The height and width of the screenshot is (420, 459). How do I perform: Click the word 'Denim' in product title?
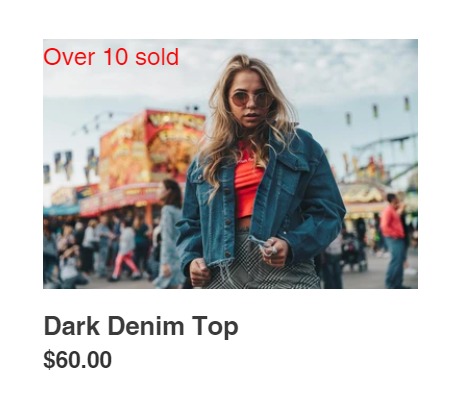[x=146, y=326]
